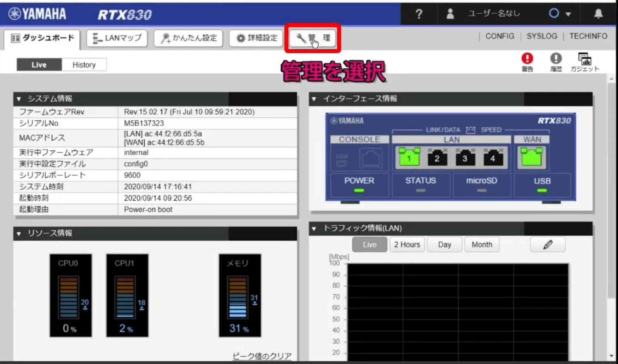Collapse the システム情報 panel

(19, 99)
